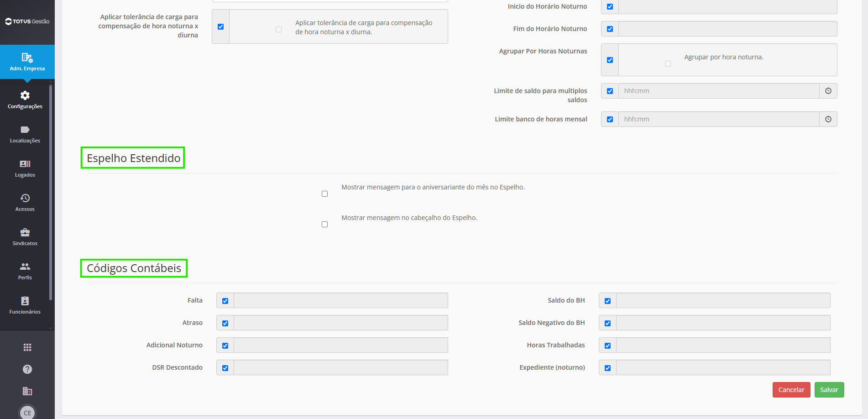Toggle the Limite de saldo para multiplos saldos checkbox

click(610, 91)
